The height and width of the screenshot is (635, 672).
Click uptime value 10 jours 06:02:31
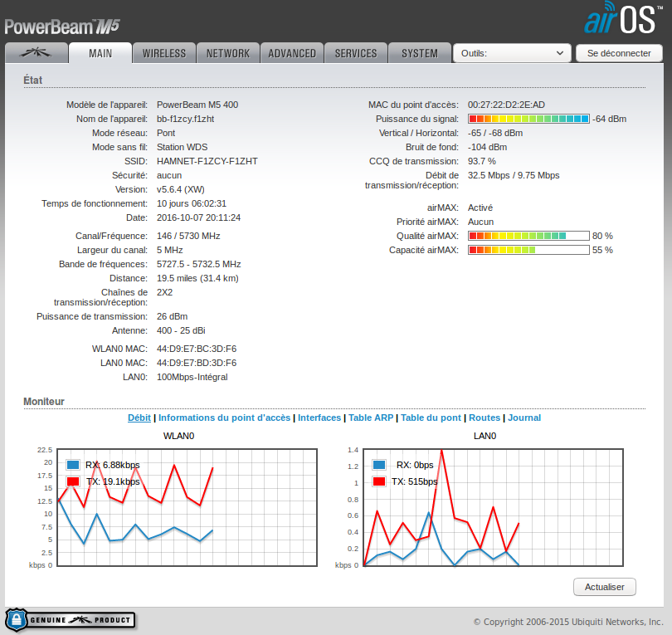[191, 203]
